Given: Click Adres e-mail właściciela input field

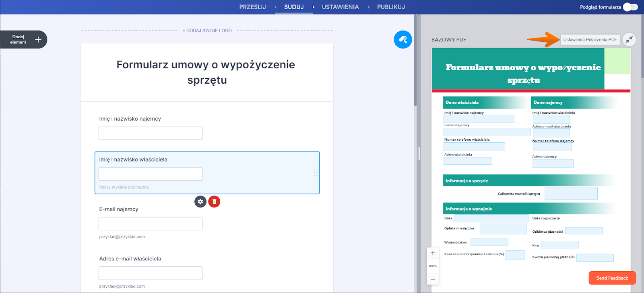Looking at the screenshot, I should [x=151, y=273].
